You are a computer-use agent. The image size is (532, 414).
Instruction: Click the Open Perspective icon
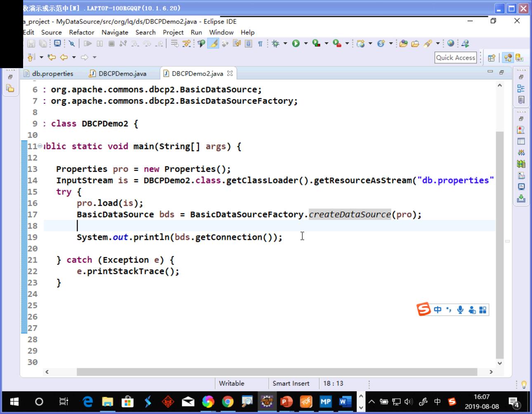tap(492, 58)
